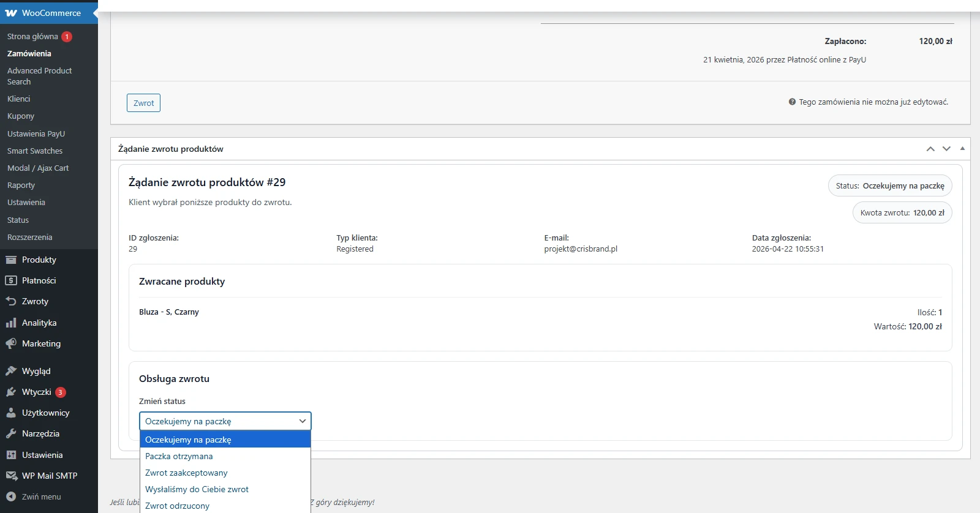980x513 pixels.
Task: Click the Ustawienia sliders icon
Action: (11, 455)
